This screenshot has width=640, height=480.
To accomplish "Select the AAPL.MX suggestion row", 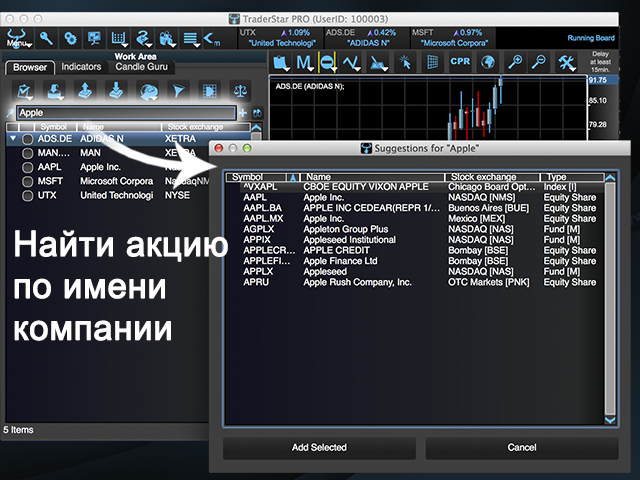I will point(414,219).
